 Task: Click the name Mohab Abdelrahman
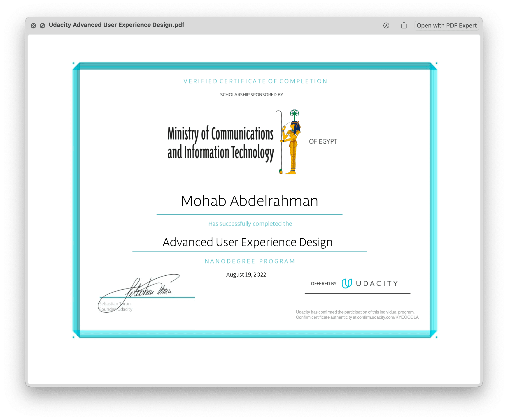[x=249, y=201]
